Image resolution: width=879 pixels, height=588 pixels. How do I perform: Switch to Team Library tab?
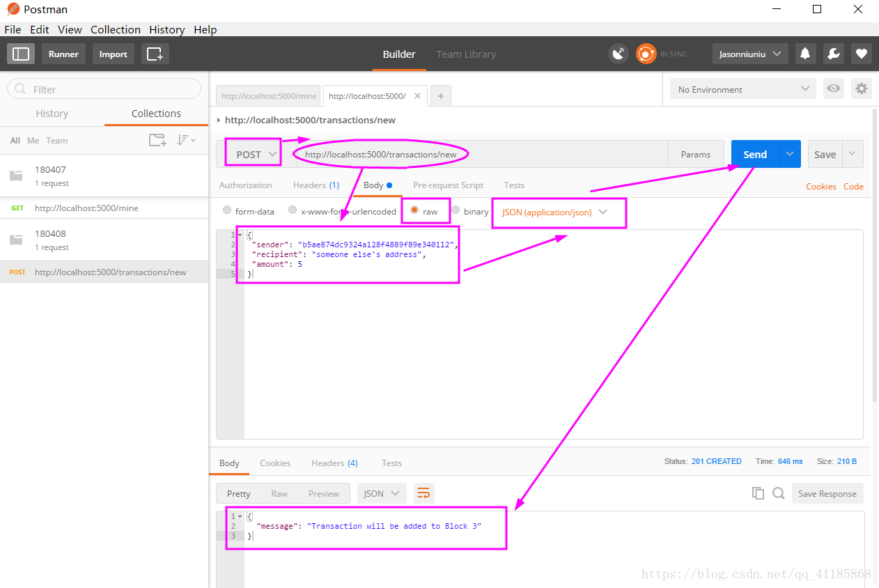pos(466,54)
